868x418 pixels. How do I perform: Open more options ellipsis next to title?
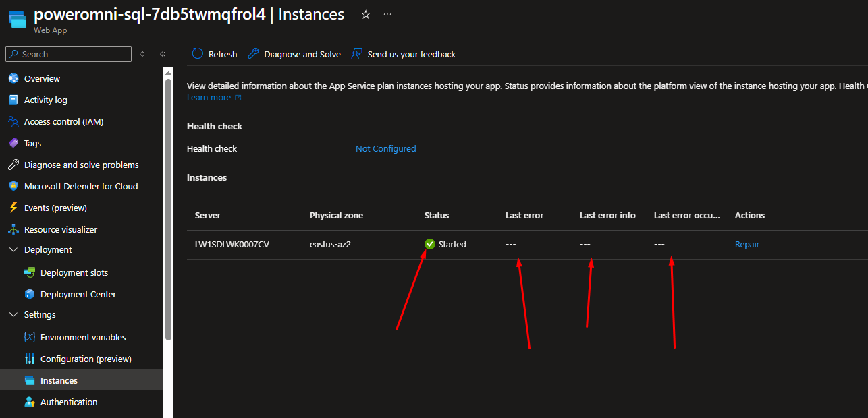click(x=387, y=15)
